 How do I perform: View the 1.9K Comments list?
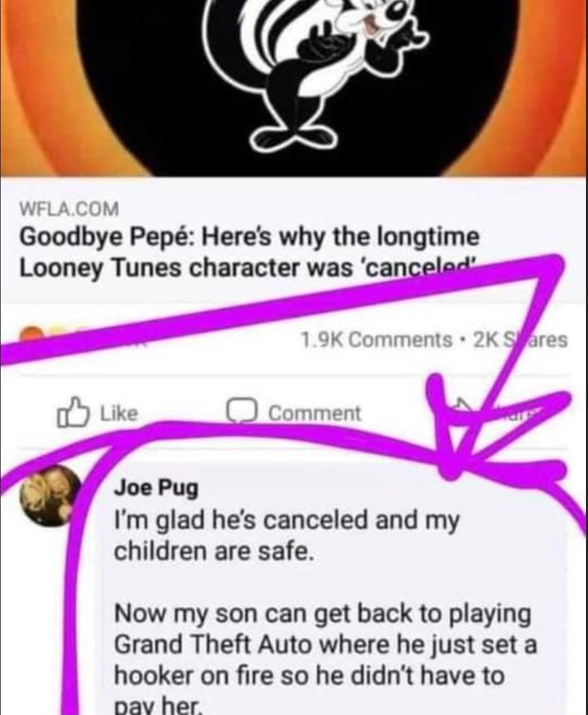[376, 340]
